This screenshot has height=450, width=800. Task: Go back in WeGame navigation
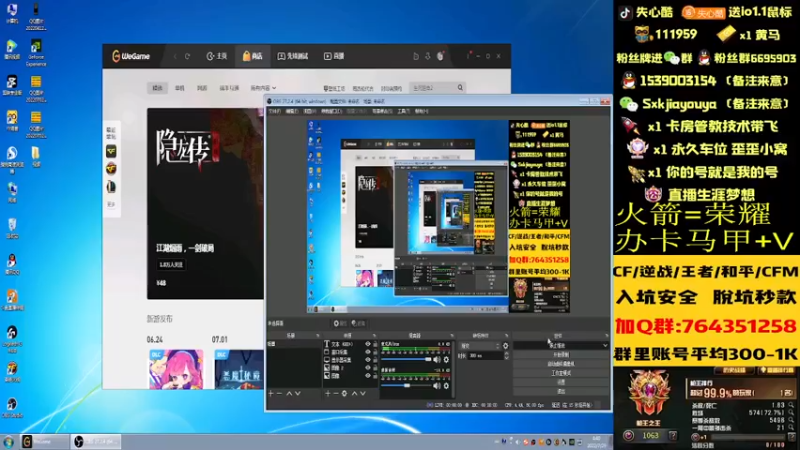(x=175, y=56)
